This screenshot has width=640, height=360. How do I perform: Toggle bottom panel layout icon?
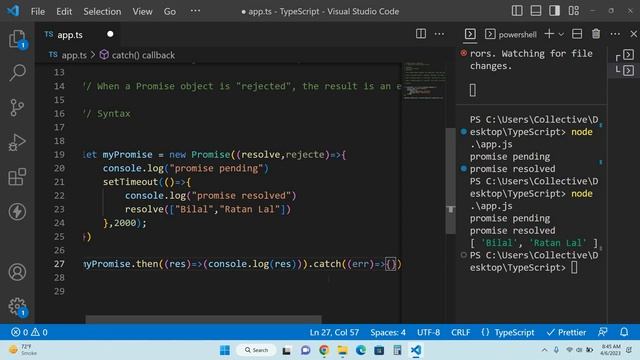[536, 11]
